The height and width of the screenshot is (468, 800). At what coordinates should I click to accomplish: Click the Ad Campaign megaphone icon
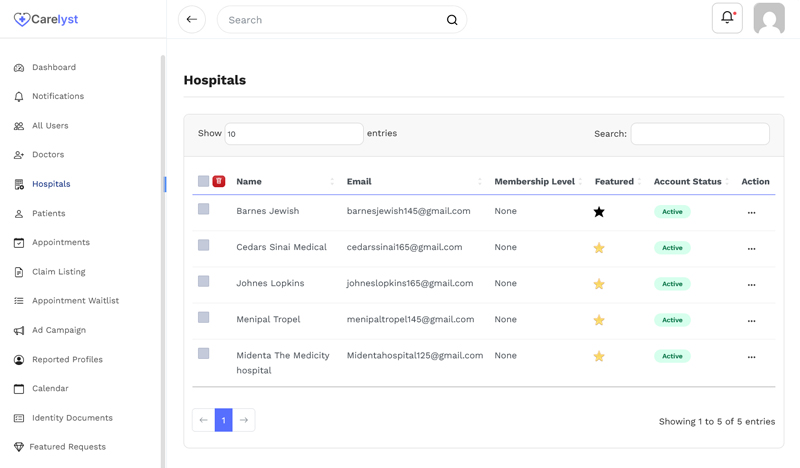coord(19,331)
